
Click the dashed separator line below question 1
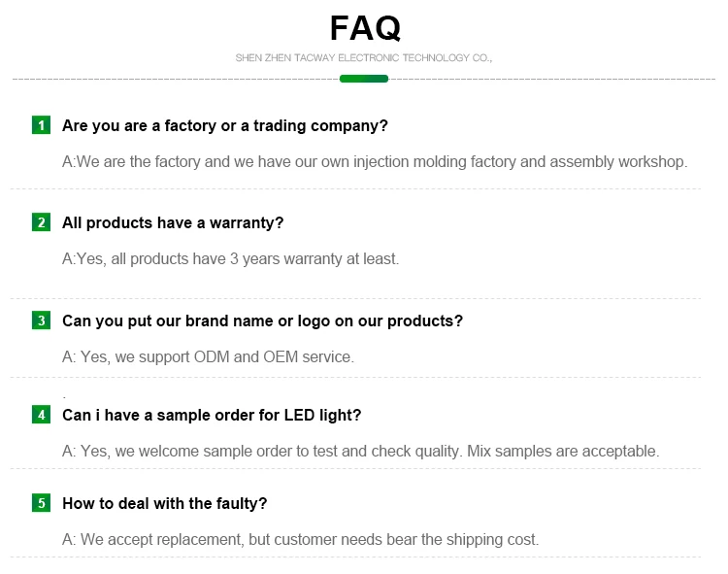[x=354, y=188]
